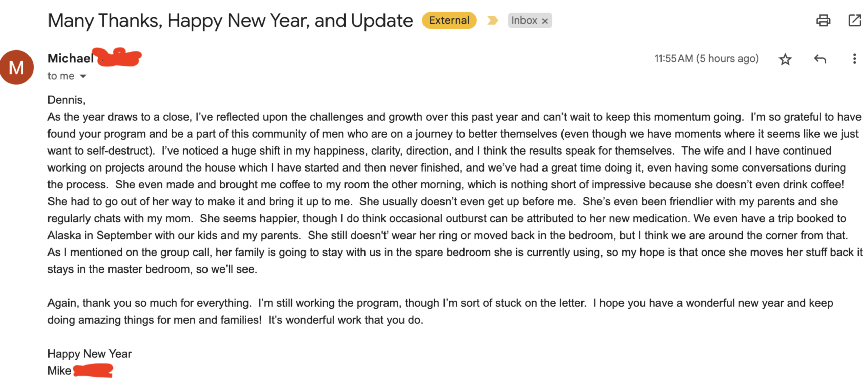Reply using the arrow icon
Image resolution: width=868 pixels, height=381 pixels.
(820, 59)
